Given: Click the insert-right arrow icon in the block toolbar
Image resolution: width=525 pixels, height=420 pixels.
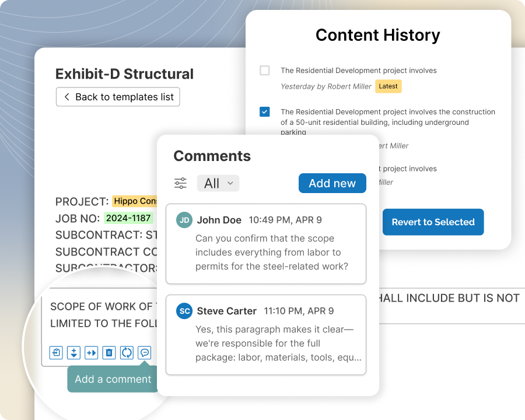Looking at the screenshot, I should coord(92,353).
